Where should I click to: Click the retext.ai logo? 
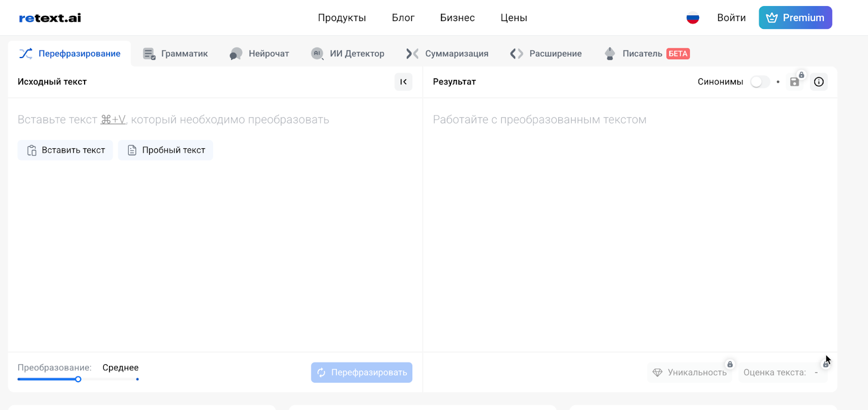[x=50, y=18]
